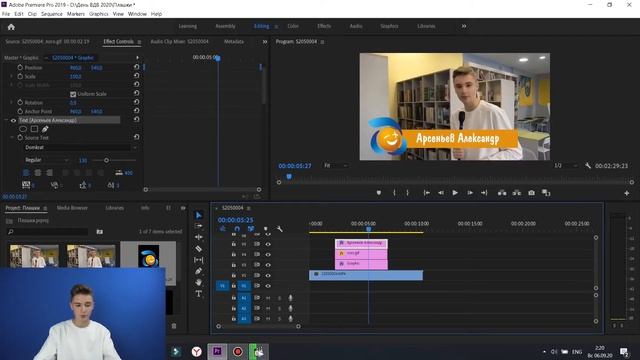
Task: Click the blue video clip on timeline
Action: pos(366,275)
